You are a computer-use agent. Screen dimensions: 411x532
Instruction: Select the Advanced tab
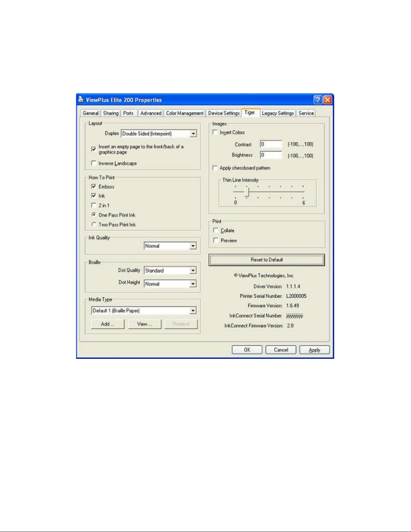[x=151, y=113]
